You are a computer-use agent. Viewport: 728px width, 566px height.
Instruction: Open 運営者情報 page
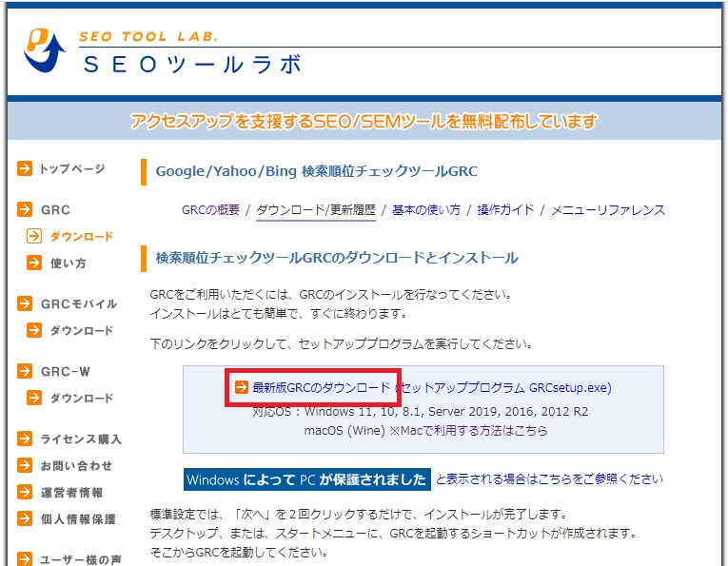[71, 492]
